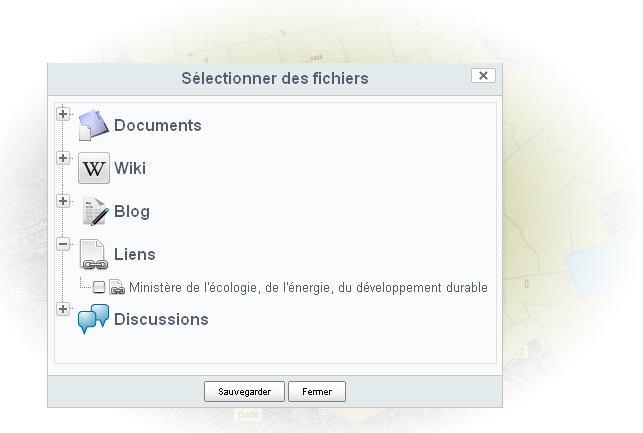The height and width of the screenshot is (433, 643).
Task: Click the Sauvegarder button
Action: (244, 392)
